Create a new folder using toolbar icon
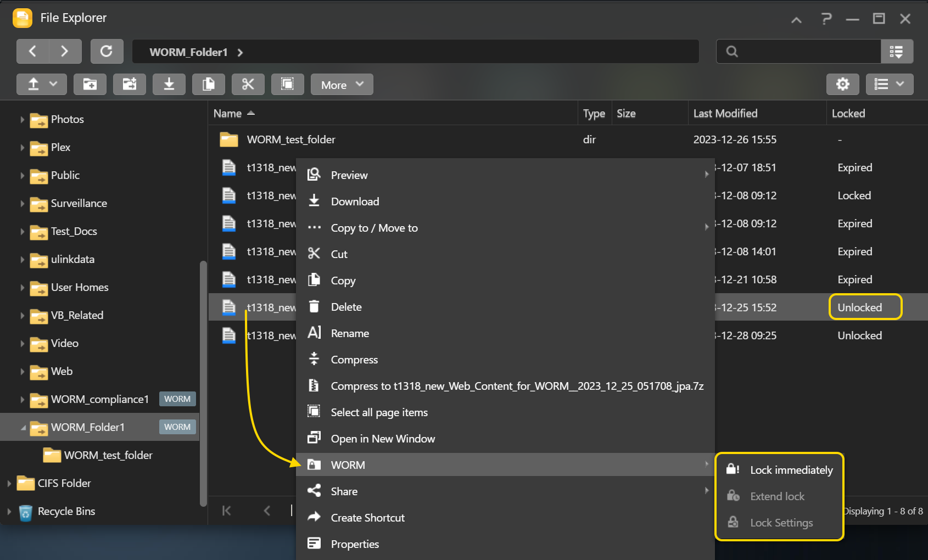Screen dimensions: 928x560 [90, 85]
